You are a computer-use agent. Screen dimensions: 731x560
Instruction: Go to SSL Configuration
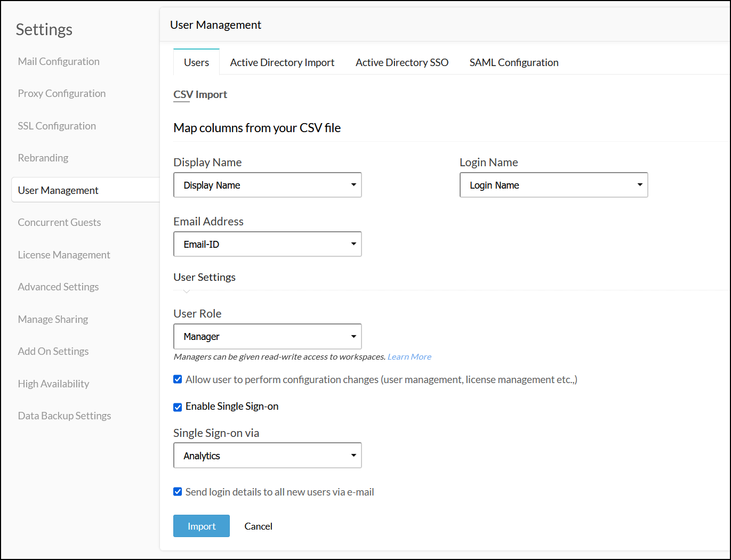(x=57, y=126)
